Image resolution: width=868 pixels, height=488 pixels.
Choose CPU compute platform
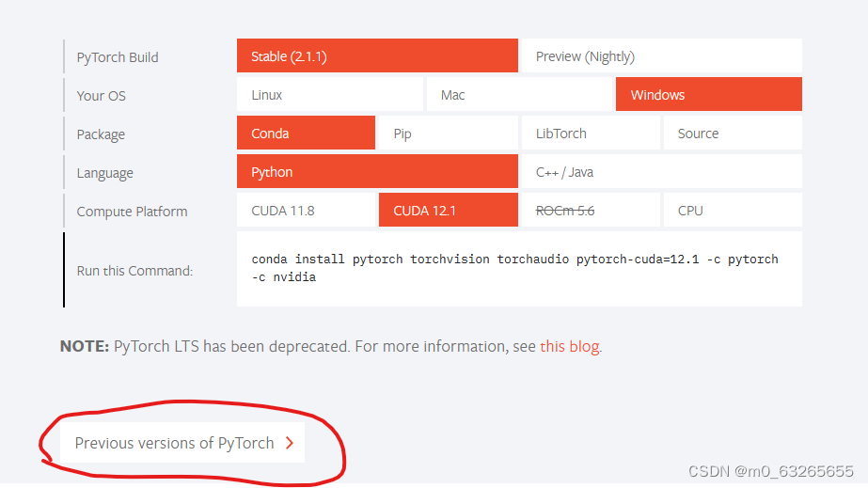[x=733, y=211]
